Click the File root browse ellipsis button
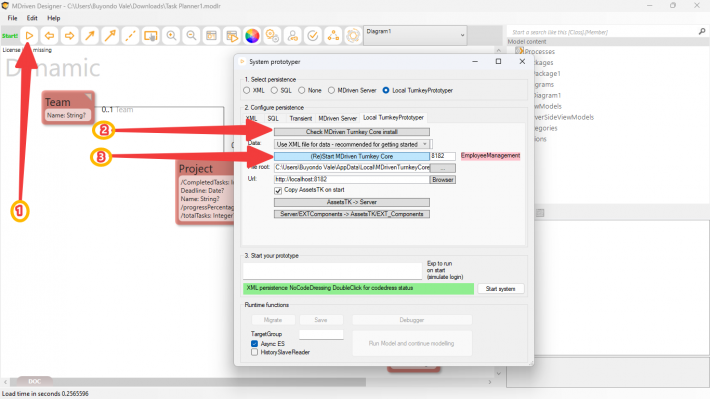 [x=442, y=168]
